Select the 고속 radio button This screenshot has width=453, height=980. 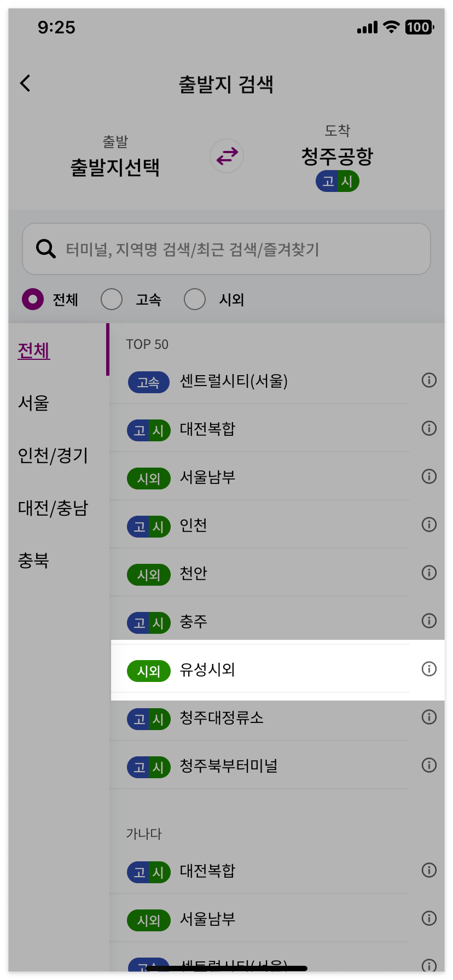(x=112, y=299)
